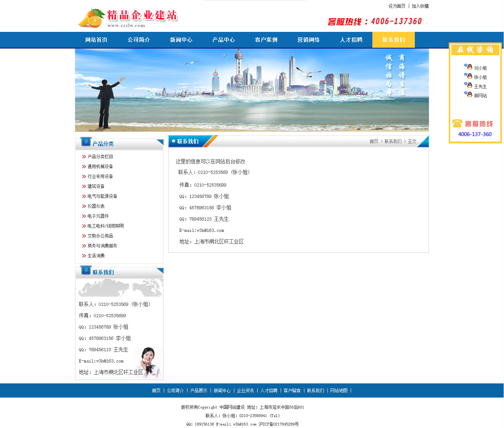Click the blue 产品分类 panel header icon

pos(86,142)
